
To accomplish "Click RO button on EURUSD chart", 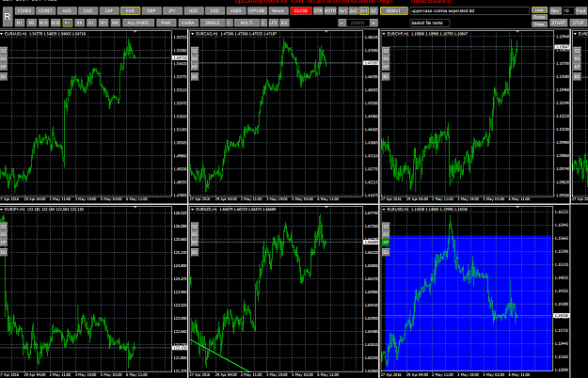I will click(386, 253).
